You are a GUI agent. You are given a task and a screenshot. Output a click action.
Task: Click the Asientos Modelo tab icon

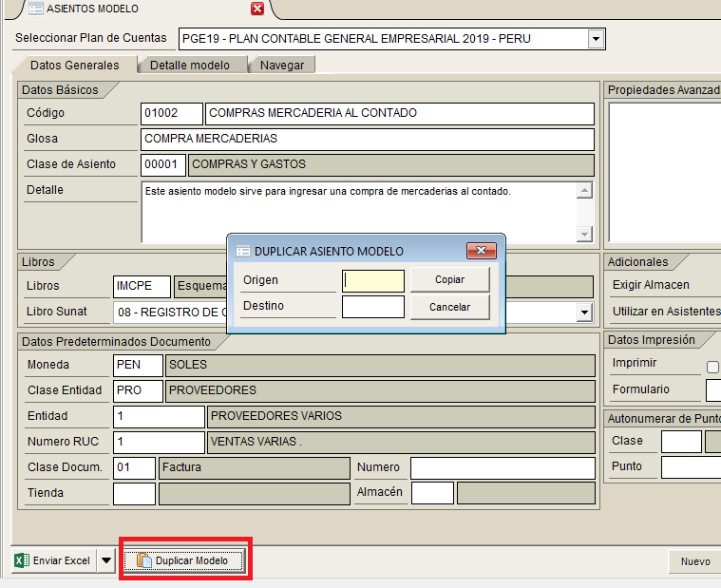pos(36,9)
